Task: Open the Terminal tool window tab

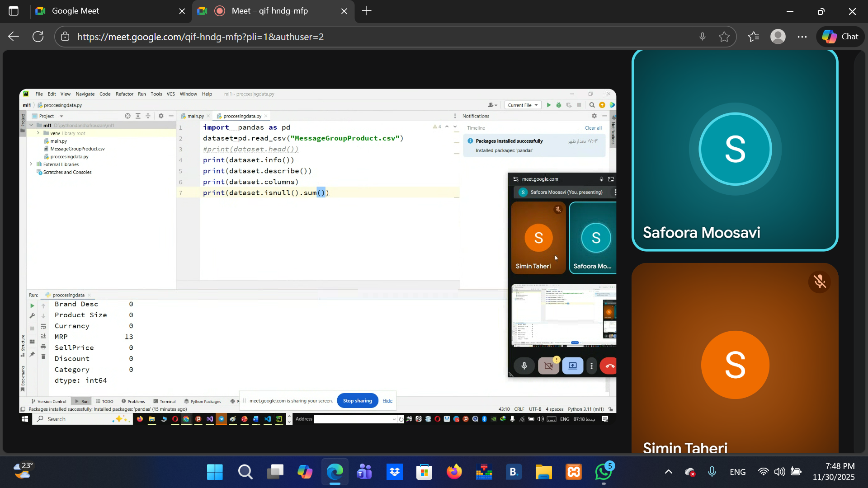Action: pyautogui.click(x=165, y=401)
